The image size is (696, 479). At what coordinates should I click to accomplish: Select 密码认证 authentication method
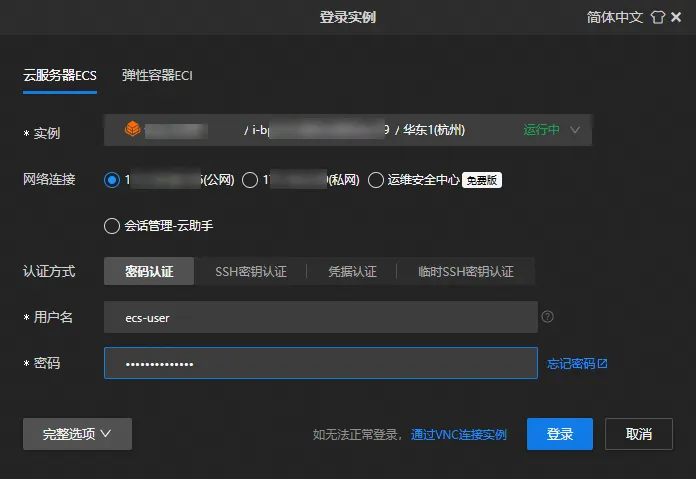point(149,271)
